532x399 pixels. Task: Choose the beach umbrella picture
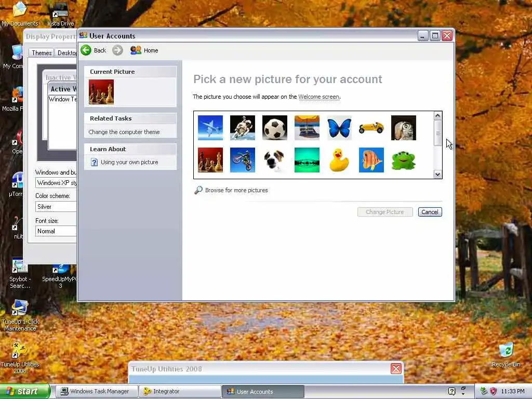pos(307,128)
